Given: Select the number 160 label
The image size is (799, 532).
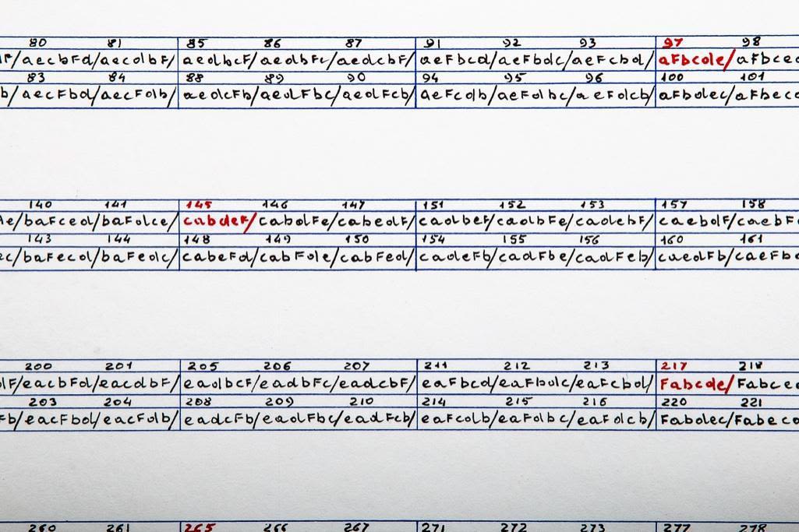Looking at the screenshot, I should pyautogui.click(x=672, y=240).
